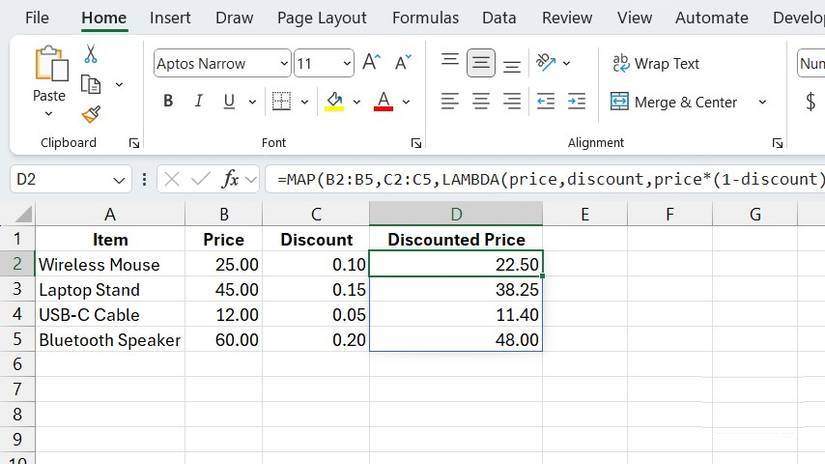The width and height of the screenshot is (825, 464).
Task: Open the File menu
Action: coord(37,18)
